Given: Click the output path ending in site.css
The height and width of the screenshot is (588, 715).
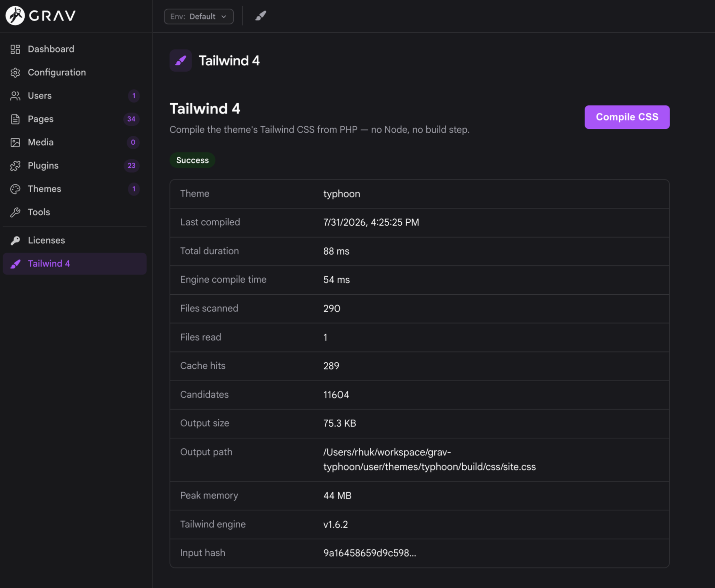Looking at the screenshot, I should tap(429, 460).
